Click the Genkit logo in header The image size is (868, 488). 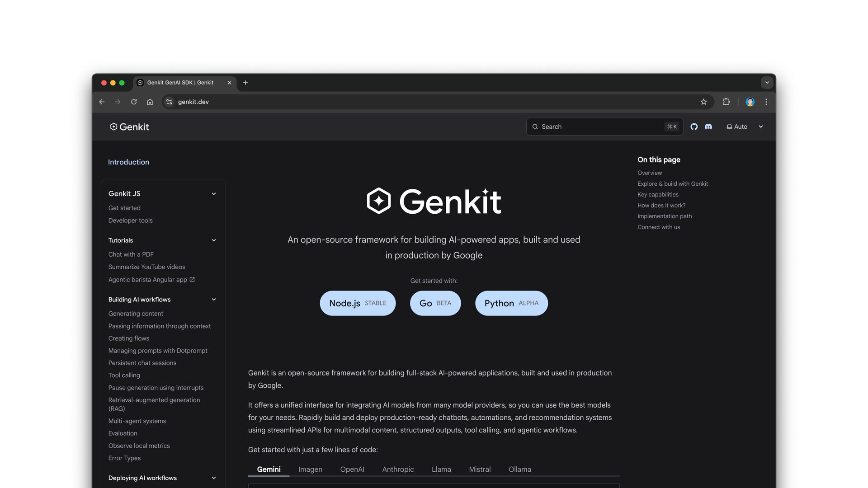(129, 127)
